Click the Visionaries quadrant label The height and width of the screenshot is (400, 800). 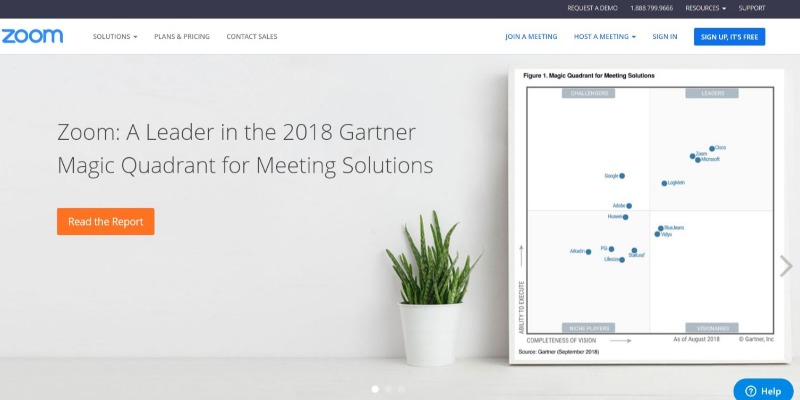[x=712, y=328]
